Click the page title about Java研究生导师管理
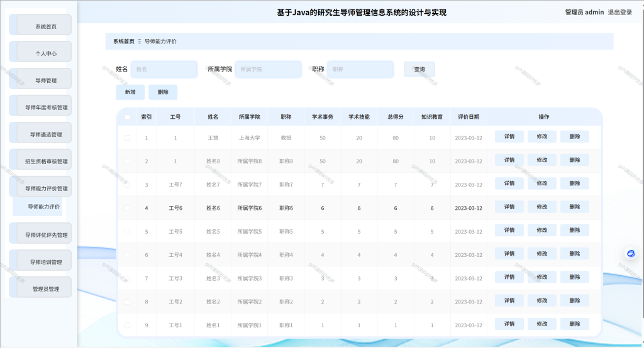Image resolution: width=644 pixels, height=348 pixels. (x=362, y=13)
